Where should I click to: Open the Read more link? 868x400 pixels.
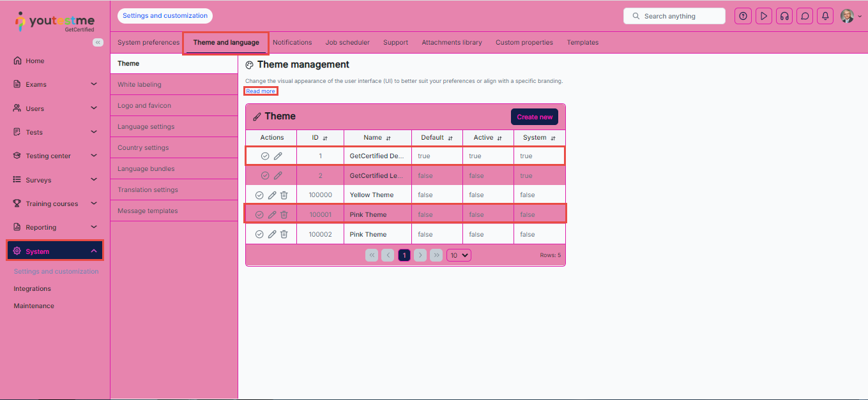[261, 91]
